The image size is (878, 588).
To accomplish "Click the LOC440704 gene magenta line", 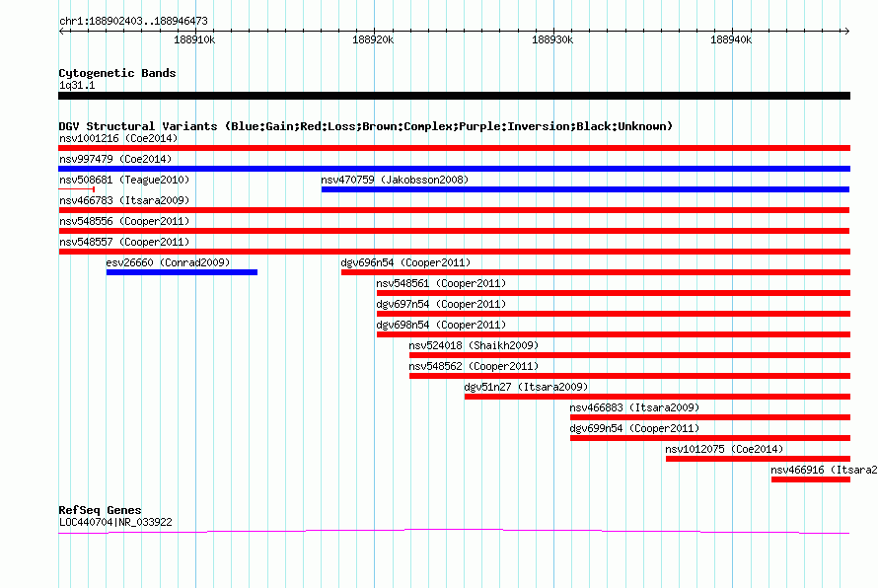I will (x=454, y=531).
